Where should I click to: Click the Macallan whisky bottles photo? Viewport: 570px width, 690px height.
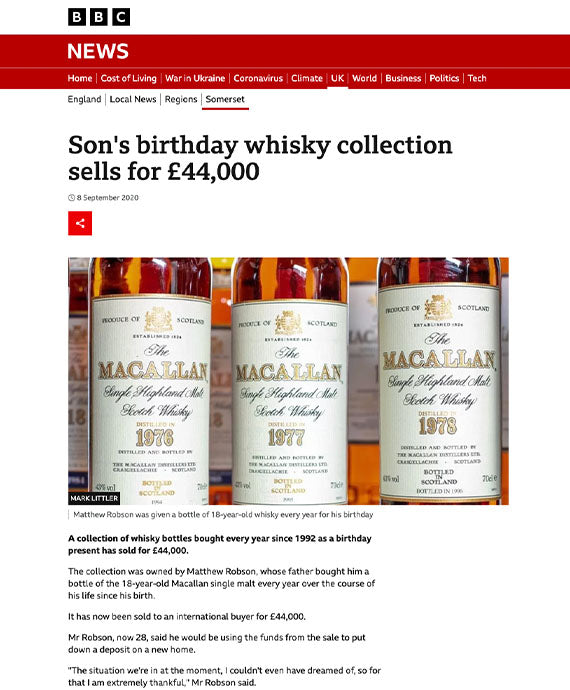click(x=288, y=381)
